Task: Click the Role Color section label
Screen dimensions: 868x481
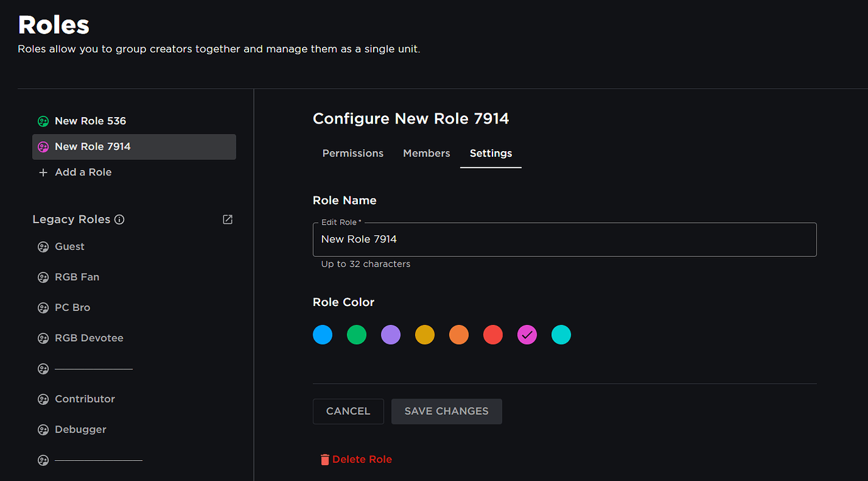Action: pos(343,302)
